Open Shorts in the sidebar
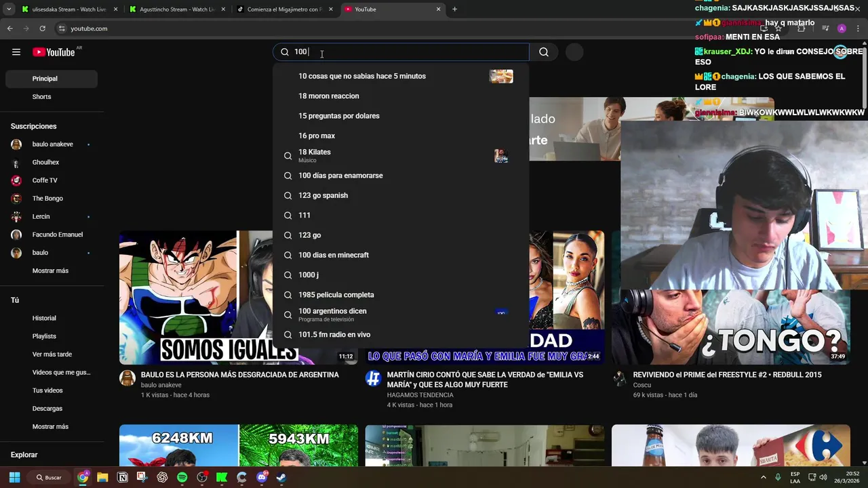 (52, 97)
